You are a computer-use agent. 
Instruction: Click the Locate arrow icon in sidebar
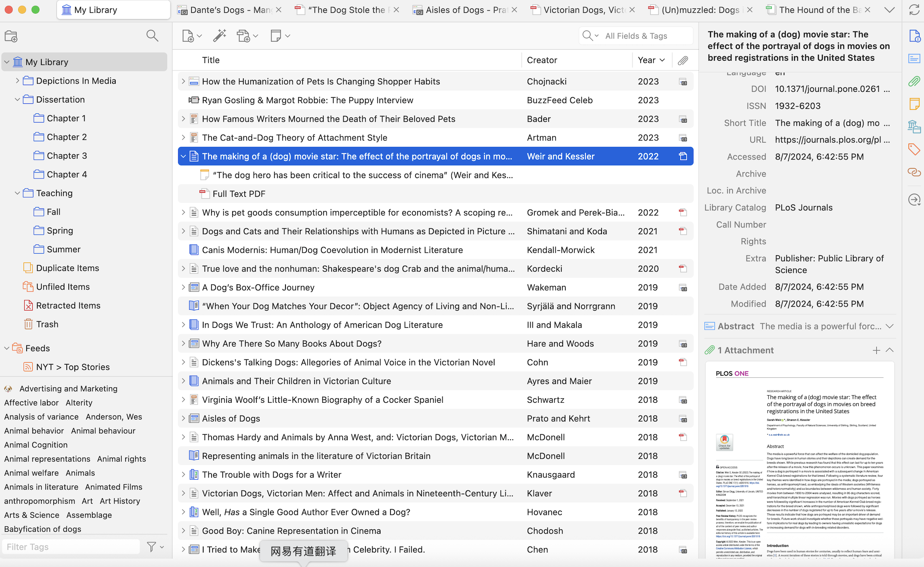pos(914,200)
